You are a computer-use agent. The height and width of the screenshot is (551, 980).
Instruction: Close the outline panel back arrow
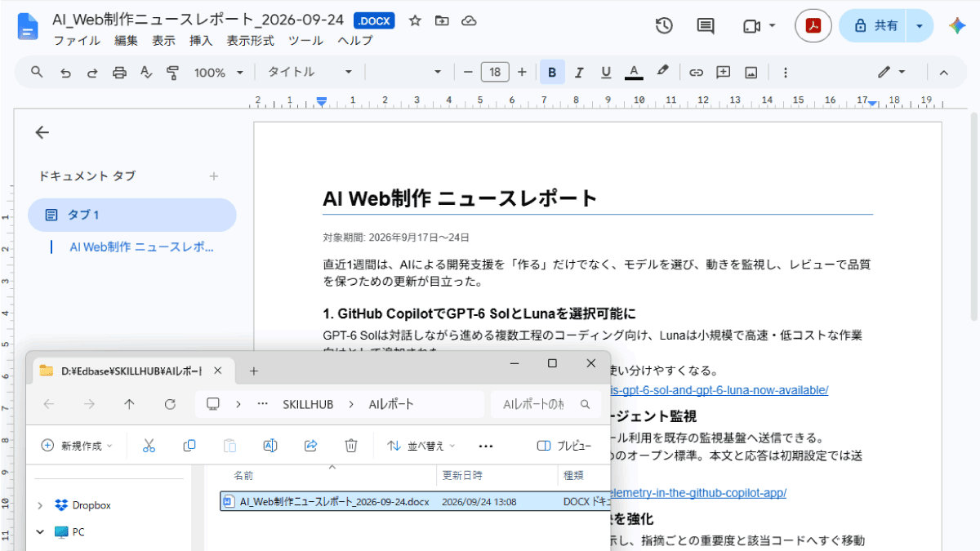tap(42, 133)
